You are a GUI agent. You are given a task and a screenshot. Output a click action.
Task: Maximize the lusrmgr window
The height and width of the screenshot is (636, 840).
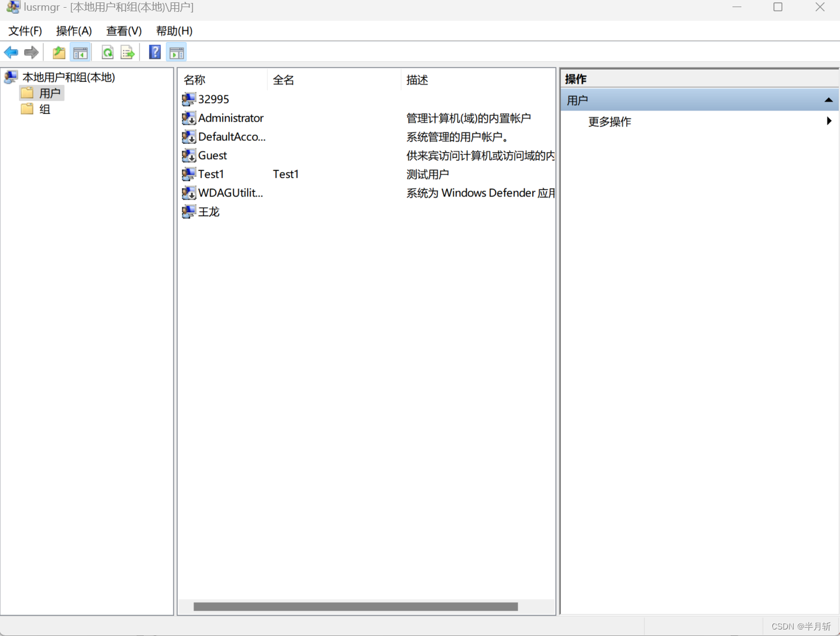click(x=778, y=7)
